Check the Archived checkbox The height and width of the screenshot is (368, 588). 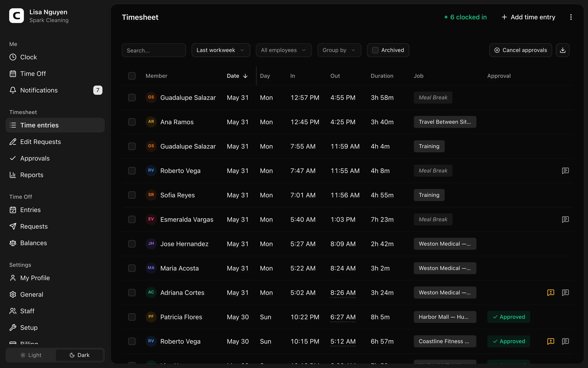click(x=375, y=50)
